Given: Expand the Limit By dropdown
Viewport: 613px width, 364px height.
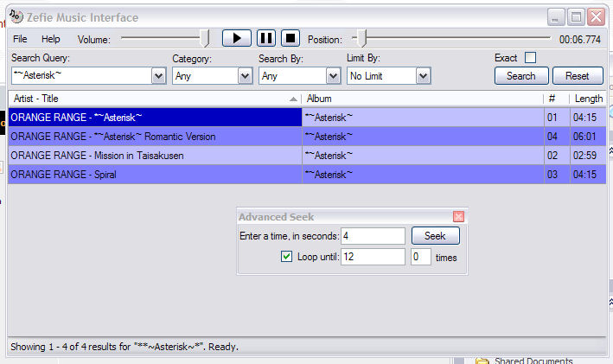Looking at the screenshot, I should click(423, 76).
